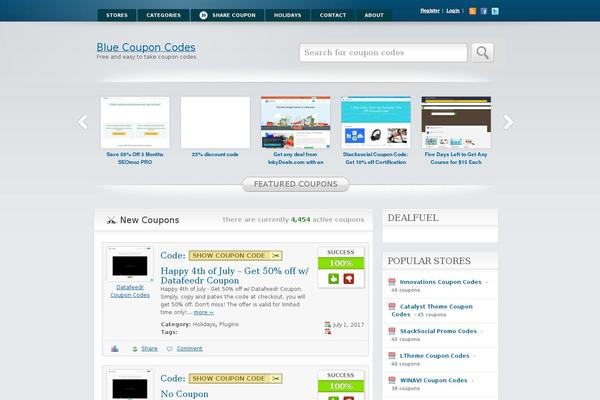Open the Twitter icon in header
This screenshot has height=400, width=600.
495,11
